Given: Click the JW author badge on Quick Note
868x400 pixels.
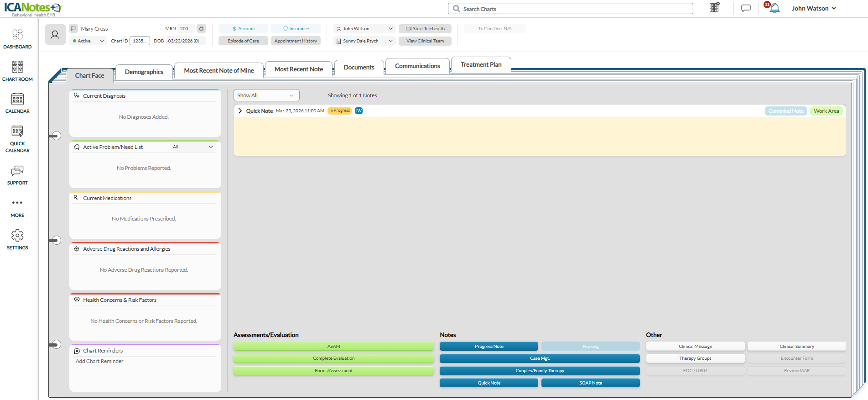Looking at the screenshot, I should coord(359,111).
